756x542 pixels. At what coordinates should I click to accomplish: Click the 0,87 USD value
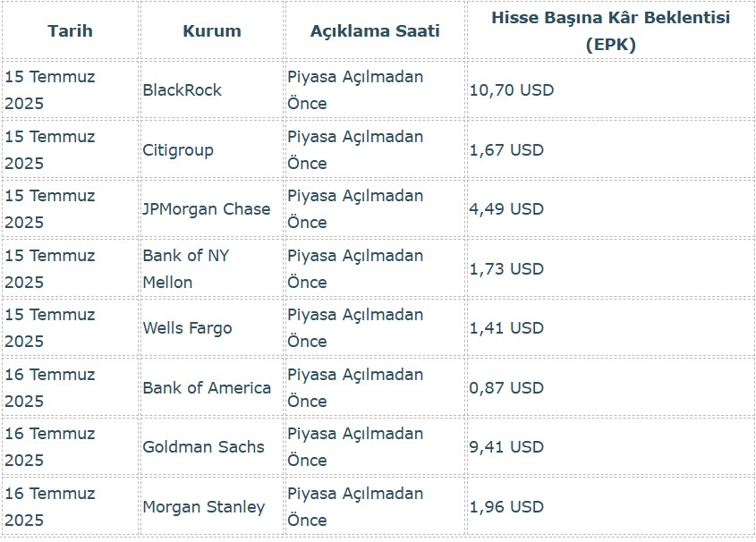click(506, 388)
